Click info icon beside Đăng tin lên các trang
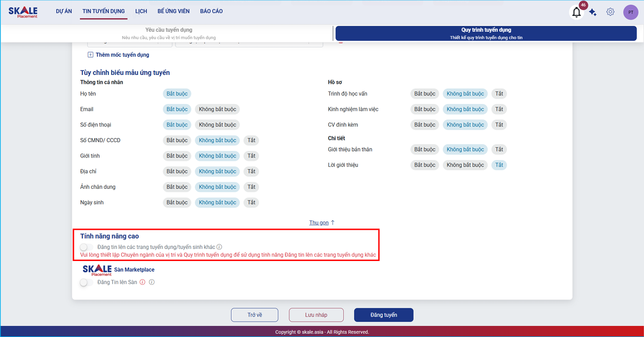The width and height of the screenshot is (644, 337). point(219,247)
